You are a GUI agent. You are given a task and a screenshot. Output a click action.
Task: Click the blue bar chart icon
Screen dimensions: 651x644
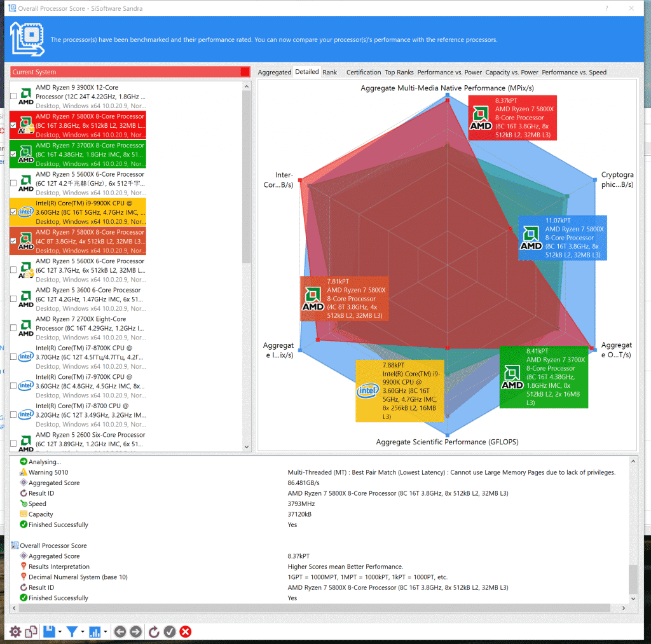95,632
